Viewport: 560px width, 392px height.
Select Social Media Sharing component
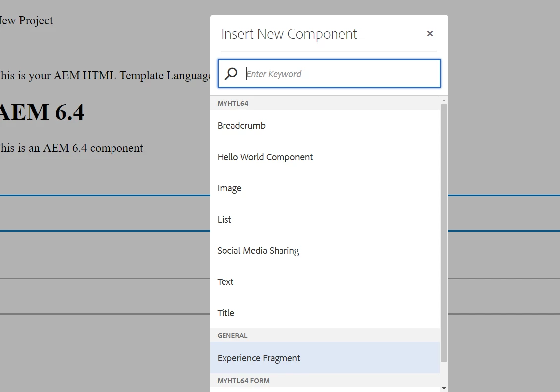click(x=325, y=251)
